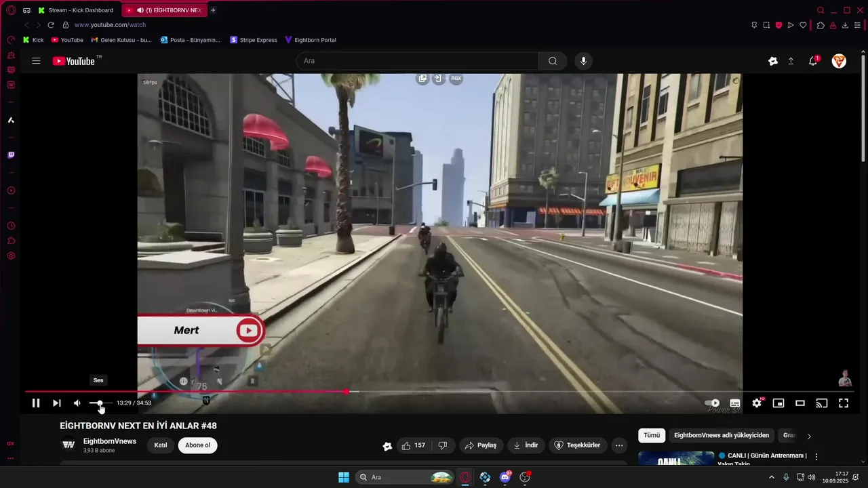
Task: Show hidden system tray icons
Action: (x=771, y=477)
